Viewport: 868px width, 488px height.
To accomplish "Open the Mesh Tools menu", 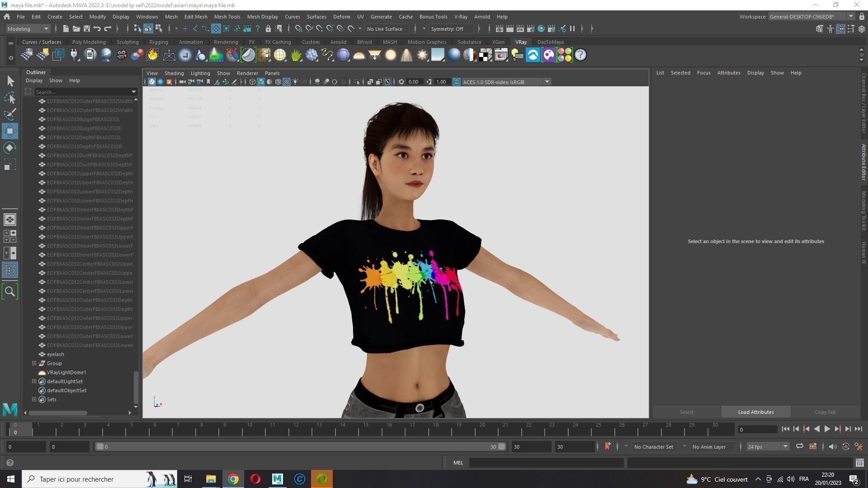I will click(x=227, y=17).
